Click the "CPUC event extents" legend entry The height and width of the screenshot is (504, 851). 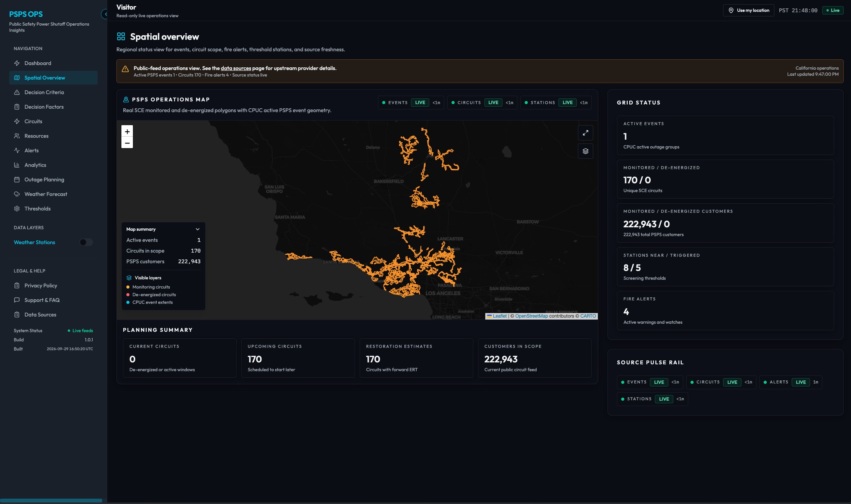(149, 302)
